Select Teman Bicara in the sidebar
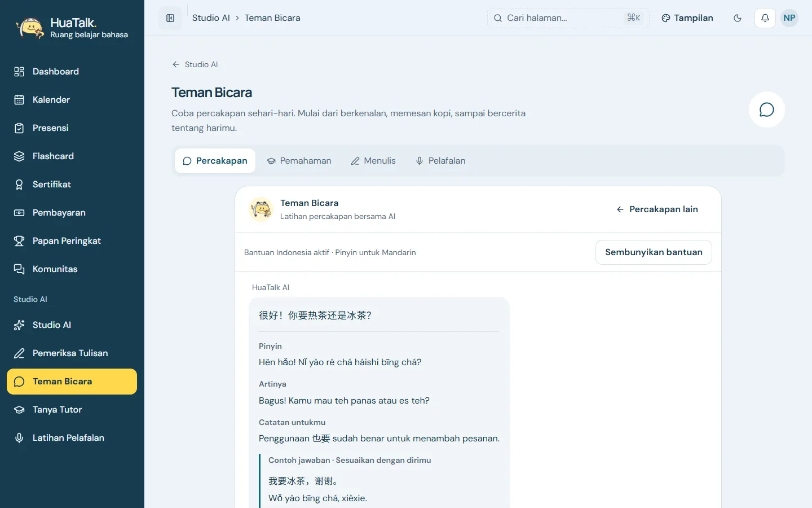Image resolution: width=812 pixels, height=508 pixels. pyautogui.click(x=72, y=382)
